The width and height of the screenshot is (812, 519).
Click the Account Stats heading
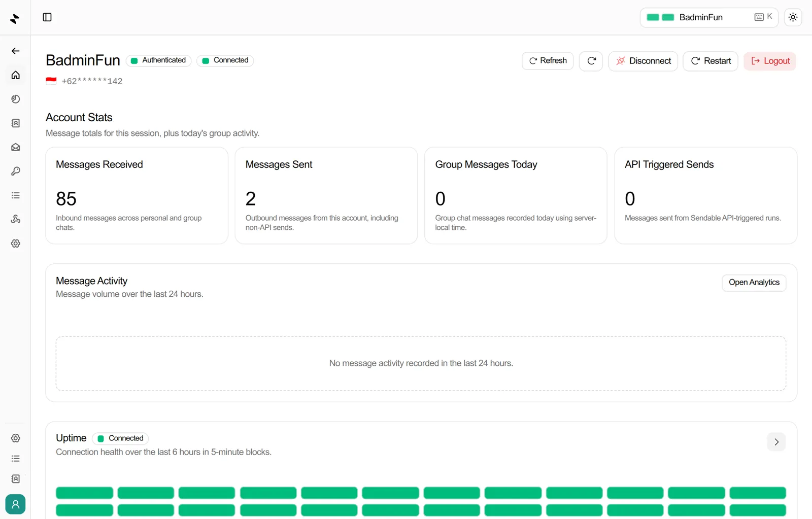coord(79,118)
